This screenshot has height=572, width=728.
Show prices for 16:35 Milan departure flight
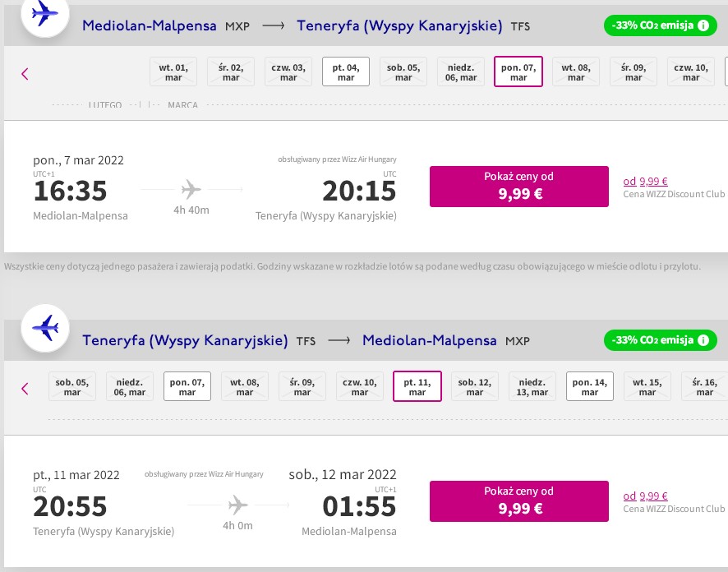point(518,187)
